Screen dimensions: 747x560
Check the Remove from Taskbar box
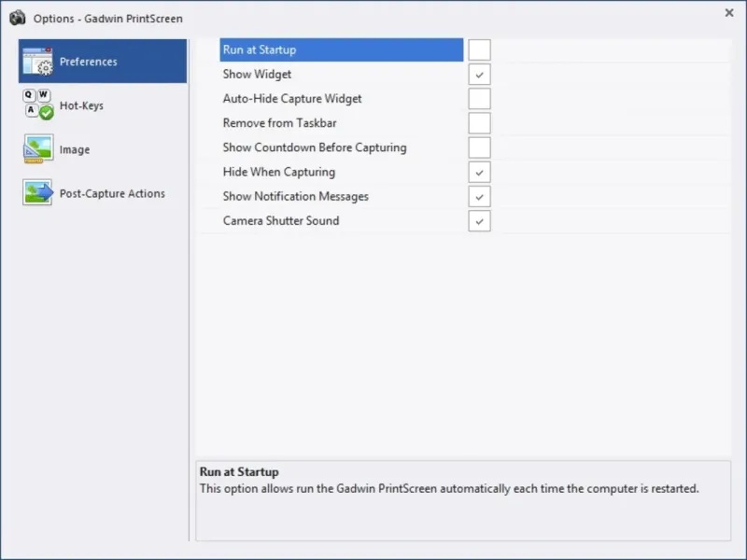click(479, 123)
